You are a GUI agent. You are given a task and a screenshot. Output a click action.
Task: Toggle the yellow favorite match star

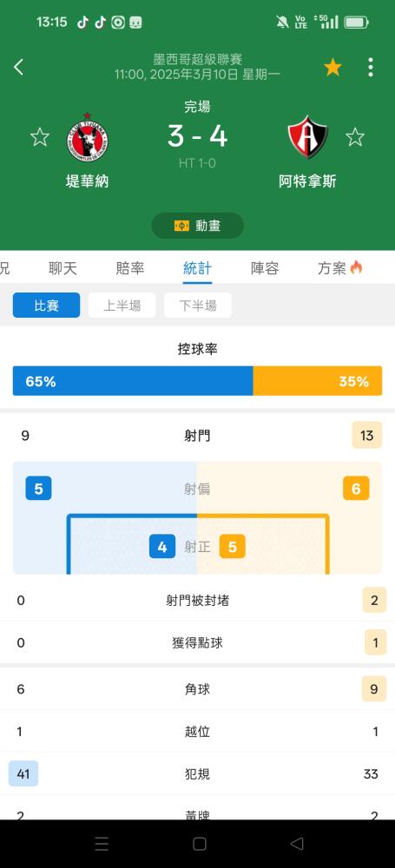[x=332, y=67]
